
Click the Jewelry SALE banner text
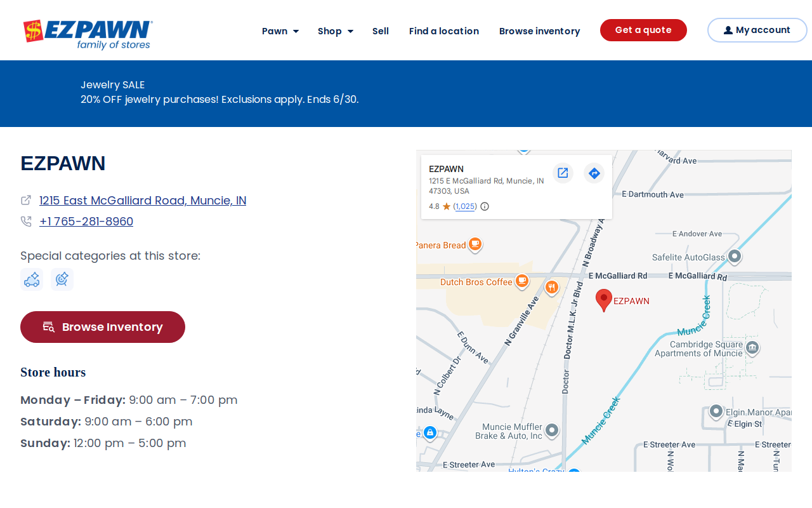click(113, 84)
